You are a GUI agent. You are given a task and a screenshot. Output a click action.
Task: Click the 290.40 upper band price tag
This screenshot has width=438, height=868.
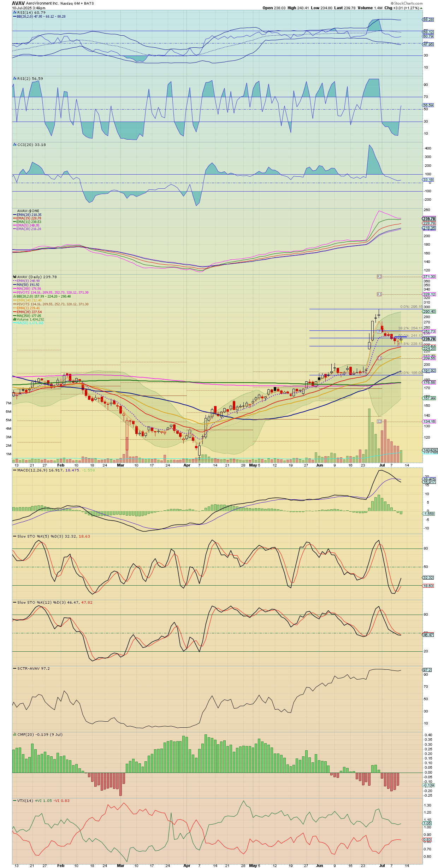click(x=429, y=311)
